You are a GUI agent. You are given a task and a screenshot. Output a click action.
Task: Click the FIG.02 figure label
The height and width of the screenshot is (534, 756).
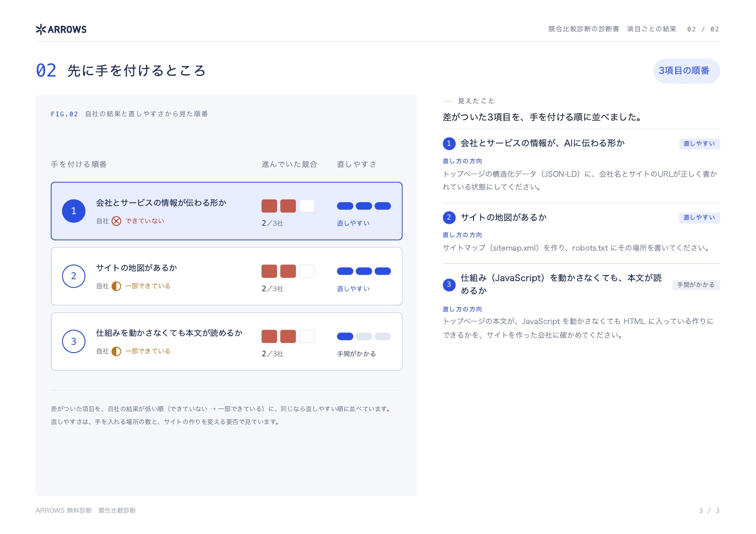pyautogui.click(x=65, y=114)
